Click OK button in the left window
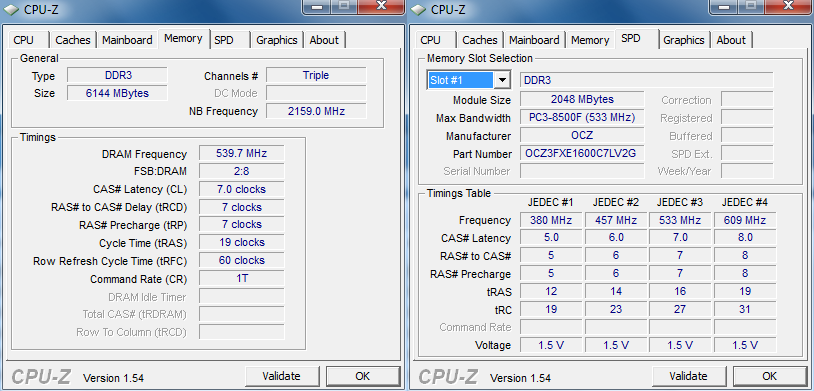The height and width of the screenshot is (391, 814). pos(363,376)
